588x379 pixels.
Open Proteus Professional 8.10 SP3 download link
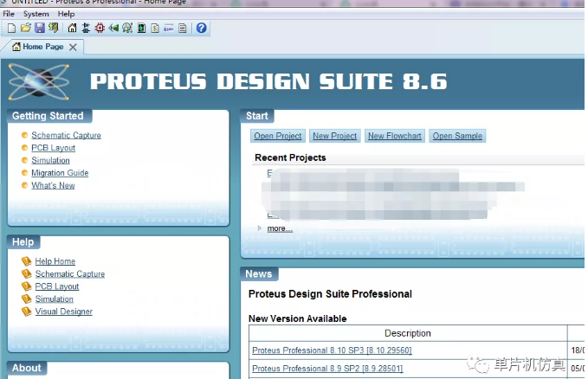[x=331, y=350]
